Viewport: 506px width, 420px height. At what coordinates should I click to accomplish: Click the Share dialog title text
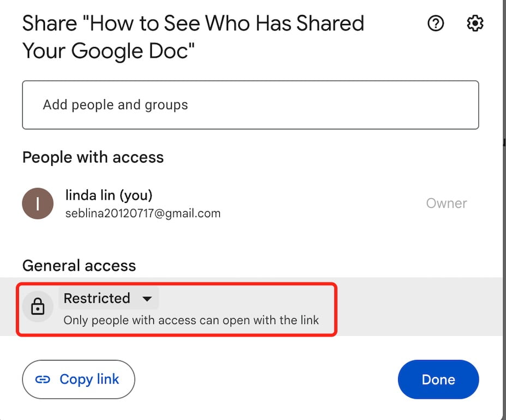(x=193, y=37)
